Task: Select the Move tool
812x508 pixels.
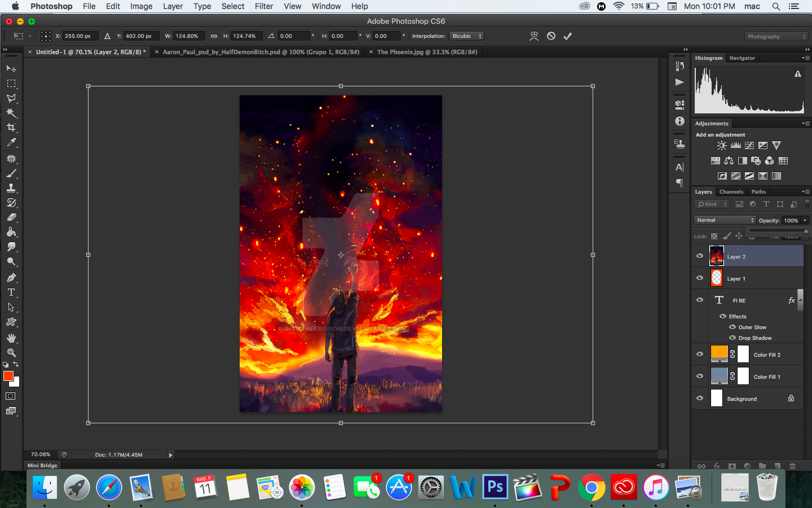Action: (11, 68)
